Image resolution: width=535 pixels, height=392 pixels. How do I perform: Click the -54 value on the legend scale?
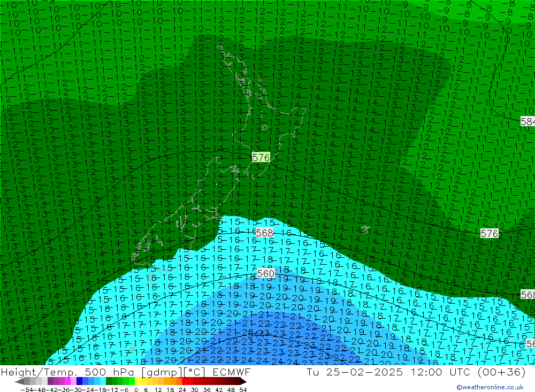[x=27, y=390]
